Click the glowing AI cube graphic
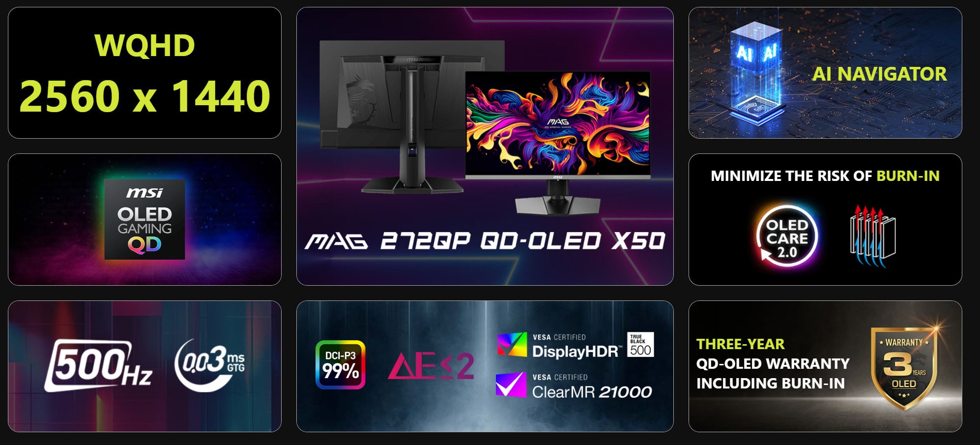Image resolution: width=980 pixels, height=445 pixels. click(x=755, y=69)
